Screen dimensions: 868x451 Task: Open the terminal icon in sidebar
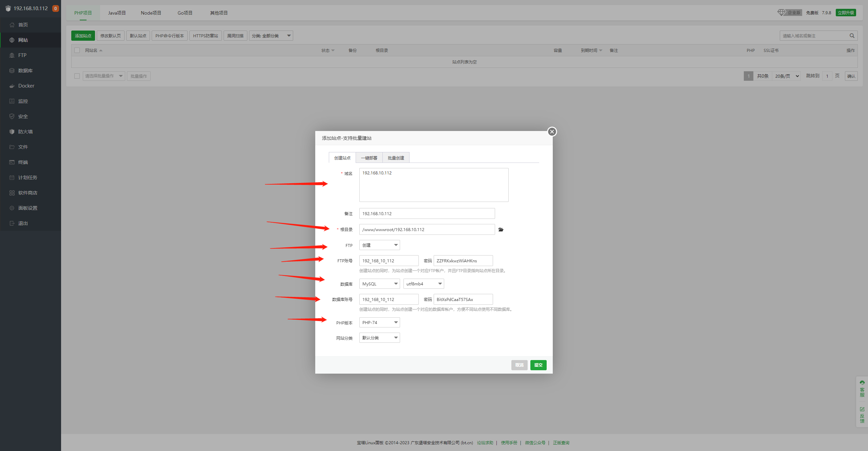click(x=12, y=162)
